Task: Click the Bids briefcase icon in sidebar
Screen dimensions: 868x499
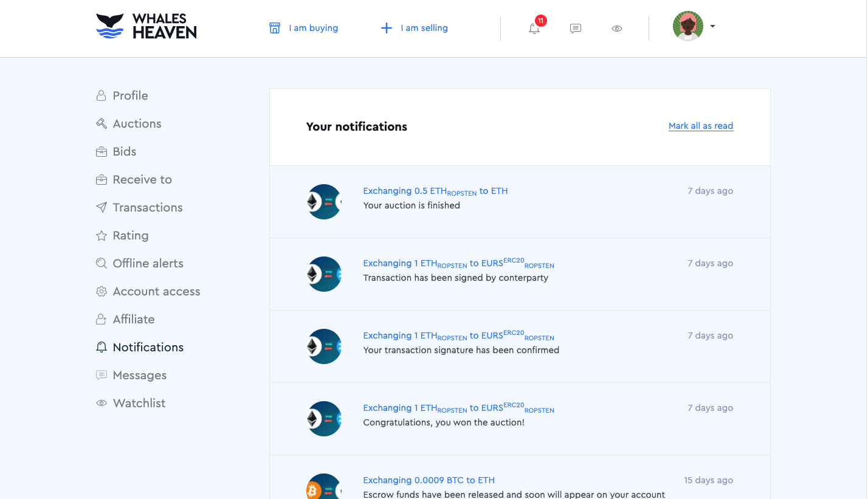Action: pos(102,151)
